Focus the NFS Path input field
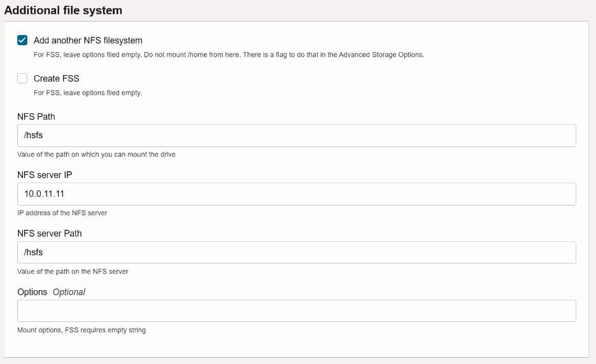Viewport: 596px width, 364px height. coord(296,136)
